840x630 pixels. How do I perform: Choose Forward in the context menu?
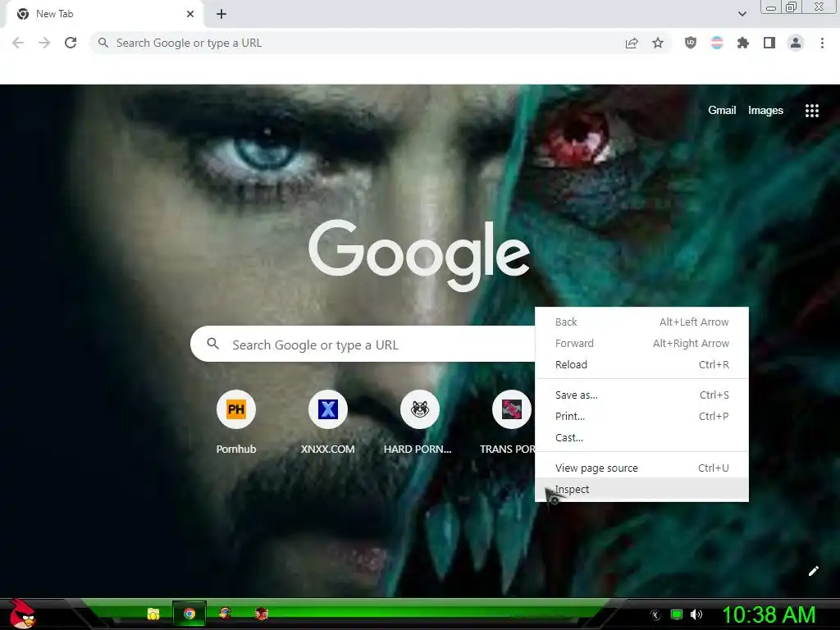tap(641, 344)
